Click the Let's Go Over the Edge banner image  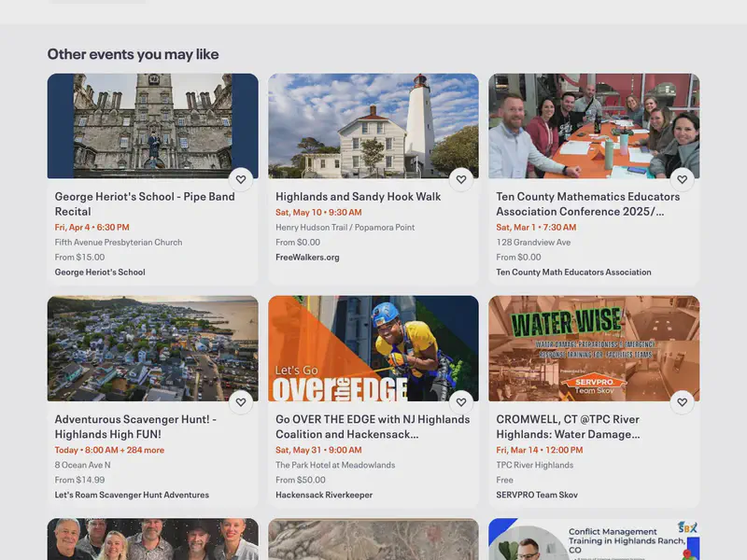373,348
